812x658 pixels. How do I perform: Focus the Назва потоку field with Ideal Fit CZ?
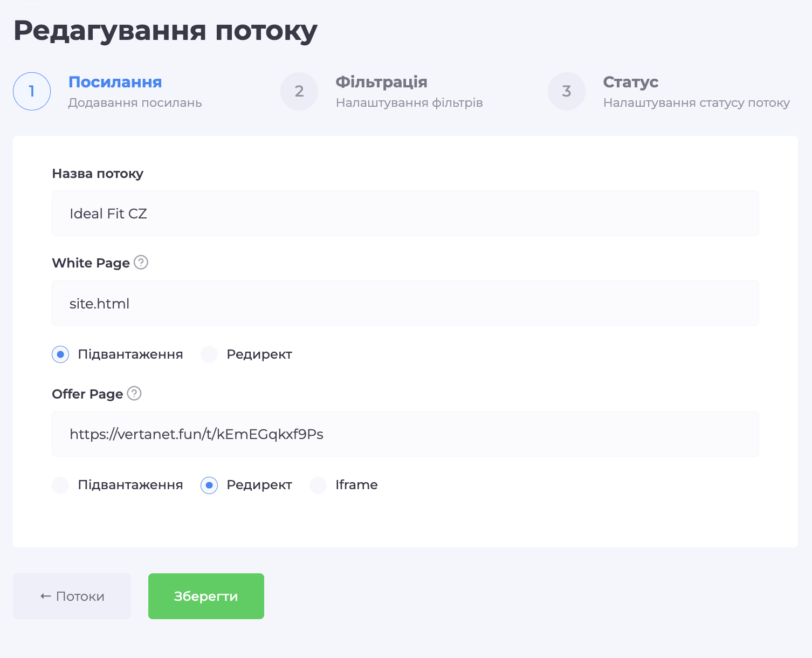405,214
